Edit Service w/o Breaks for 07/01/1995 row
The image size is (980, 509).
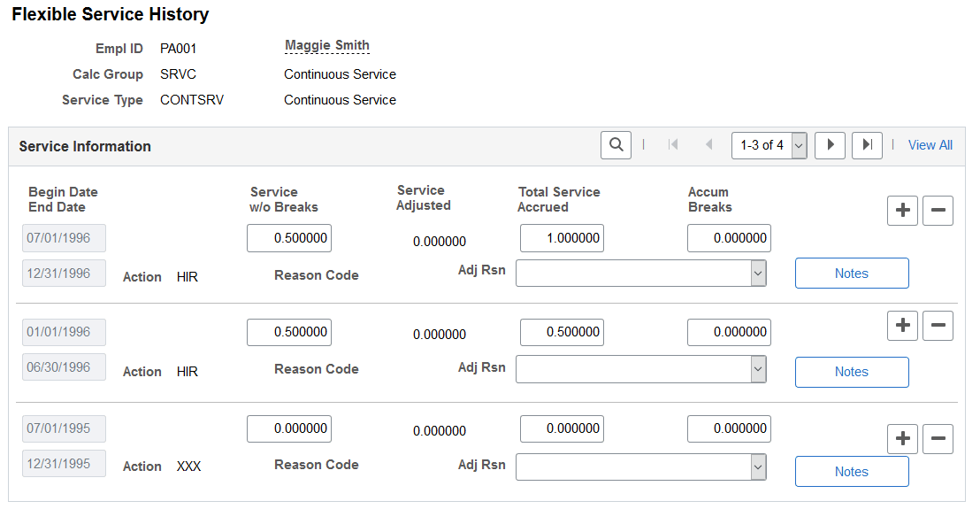point(288,428)
